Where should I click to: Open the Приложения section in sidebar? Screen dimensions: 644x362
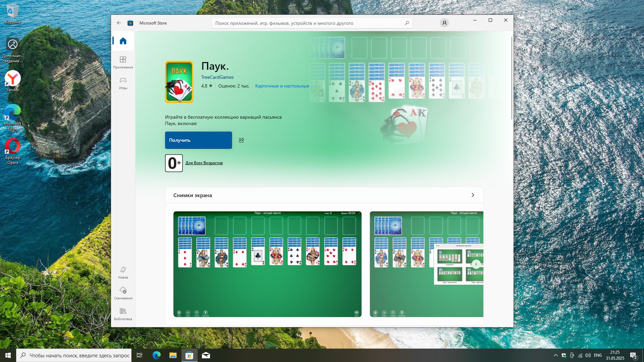[x=123, y=62]
